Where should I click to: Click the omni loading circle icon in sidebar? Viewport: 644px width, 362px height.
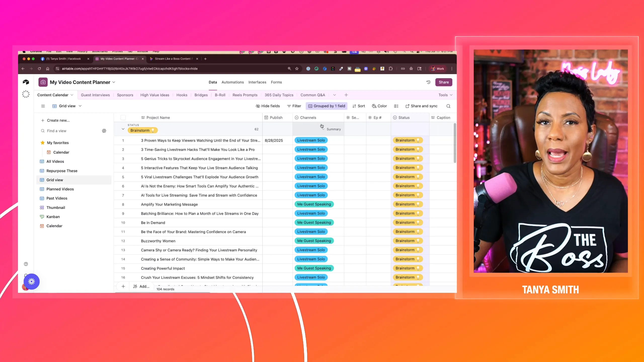click(26, 94)
